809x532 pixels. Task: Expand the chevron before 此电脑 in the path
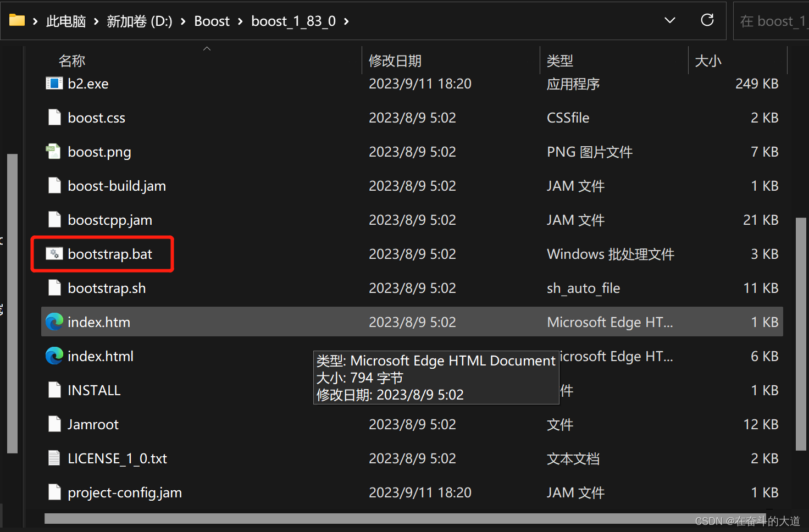coord(35,21)
